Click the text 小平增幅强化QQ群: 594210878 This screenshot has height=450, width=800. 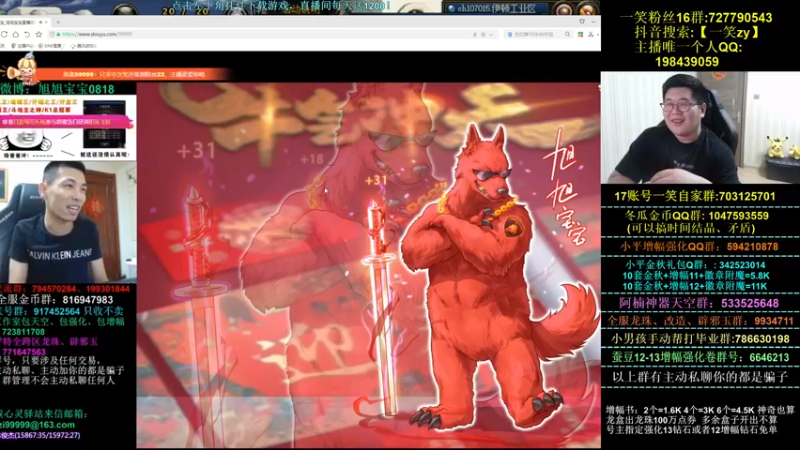pos(699,246)
